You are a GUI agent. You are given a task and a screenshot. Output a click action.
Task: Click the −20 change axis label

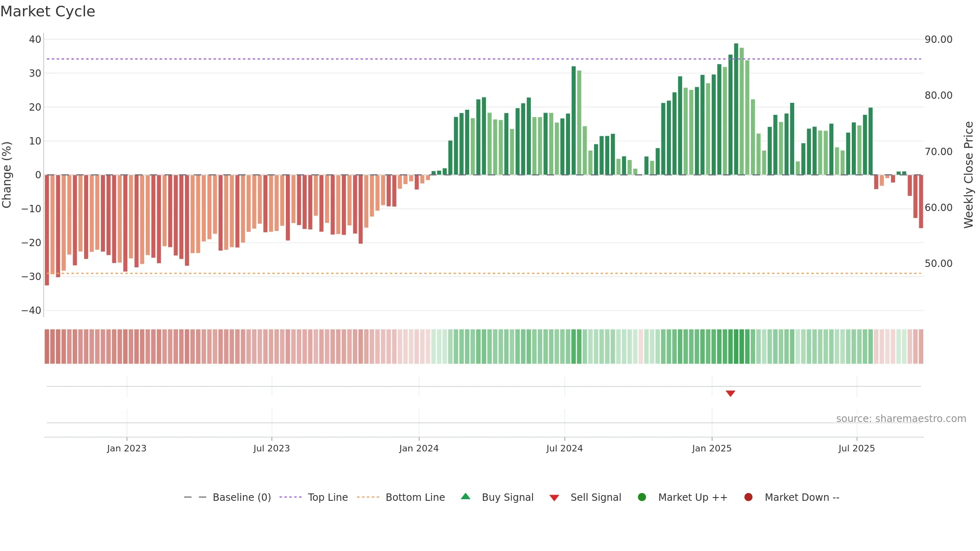31,243
